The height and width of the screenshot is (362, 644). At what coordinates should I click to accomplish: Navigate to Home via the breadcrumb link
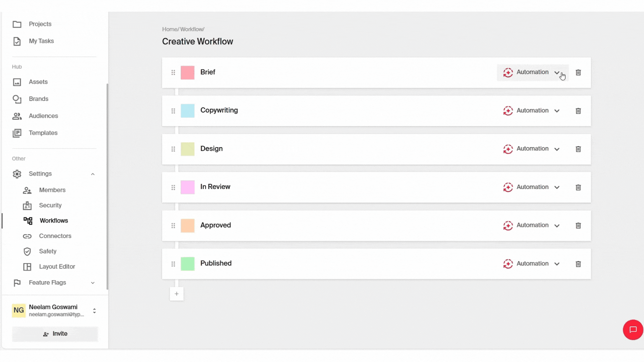coord(169,29)
